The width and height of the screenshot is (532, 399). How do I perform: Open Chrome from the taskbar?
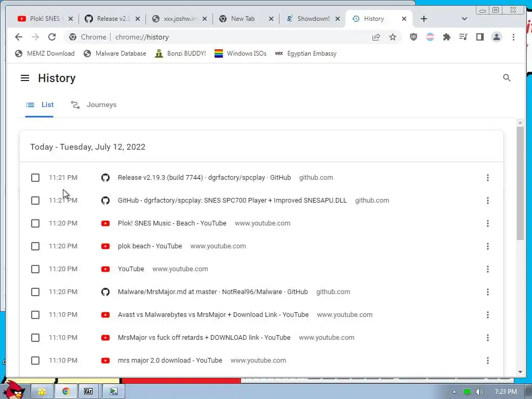pos(66,392)
